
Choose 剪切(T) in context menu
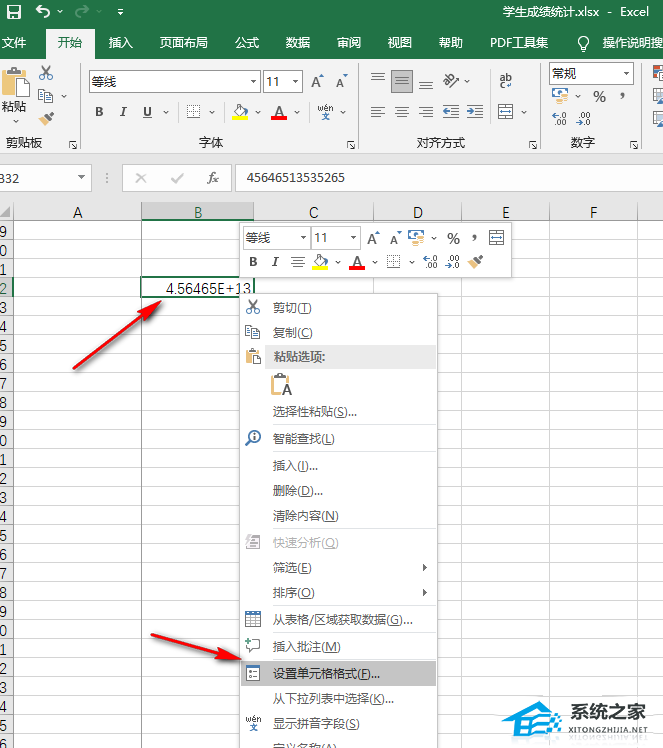point(338,308)
